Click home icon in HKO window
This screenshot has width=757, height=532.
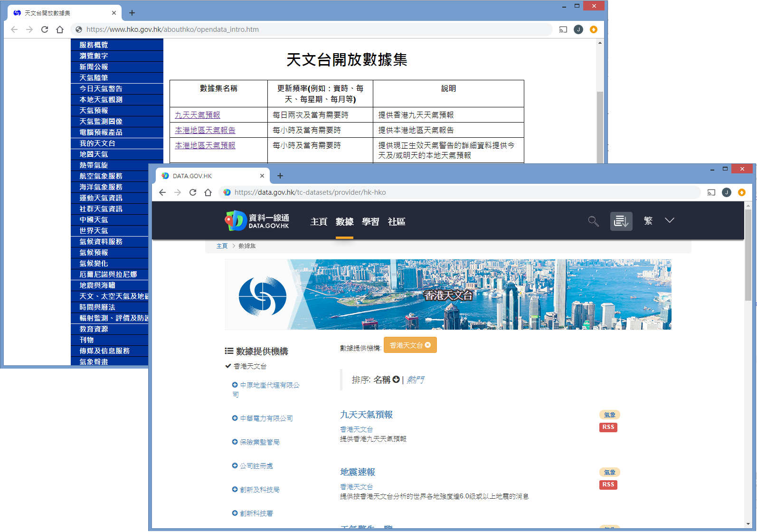pyautogui.click(x=60, y=29)
